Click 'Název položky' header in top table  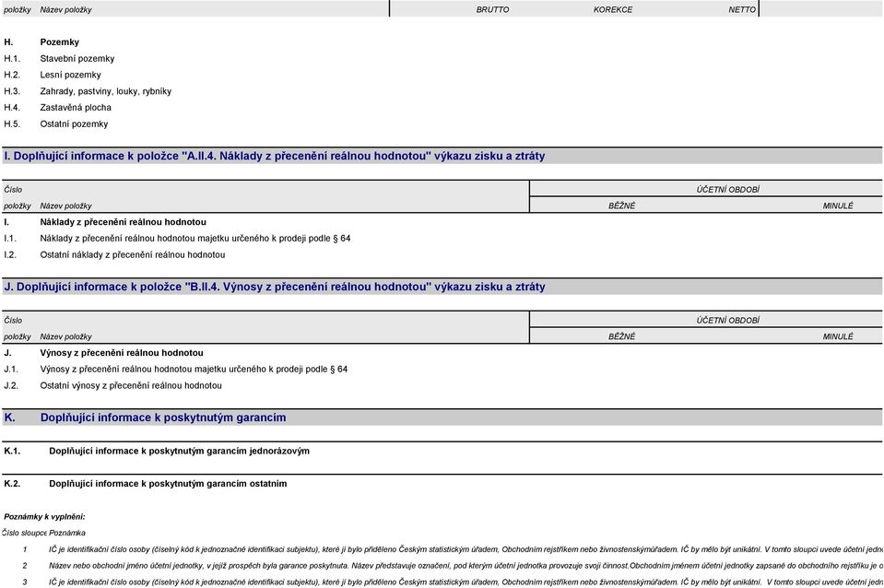tap(65, 9)
